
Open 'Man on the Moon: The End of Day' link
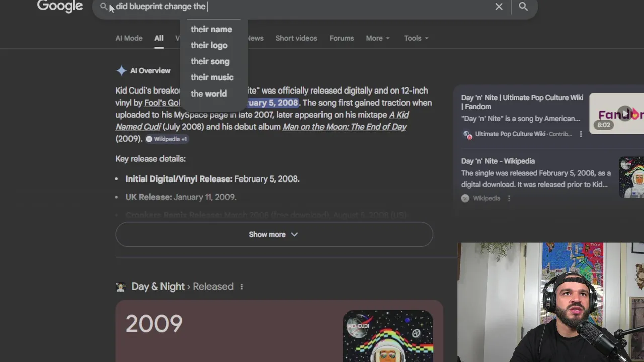[344, 127]
